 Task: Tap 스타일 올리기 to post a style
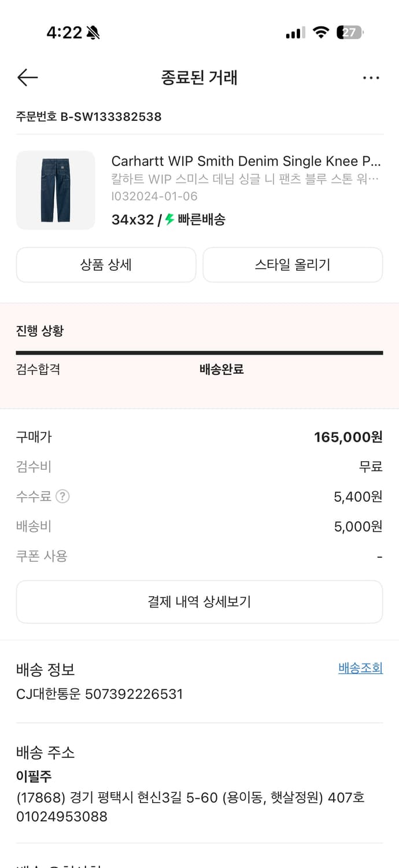(x=293, y=264)
